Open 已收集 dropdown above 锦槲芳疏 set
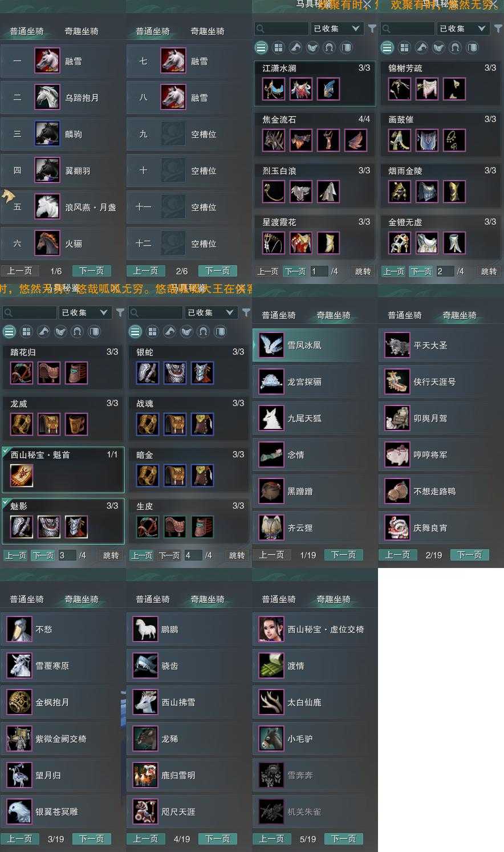Screen dimensions: 504x852 point(464,28)
